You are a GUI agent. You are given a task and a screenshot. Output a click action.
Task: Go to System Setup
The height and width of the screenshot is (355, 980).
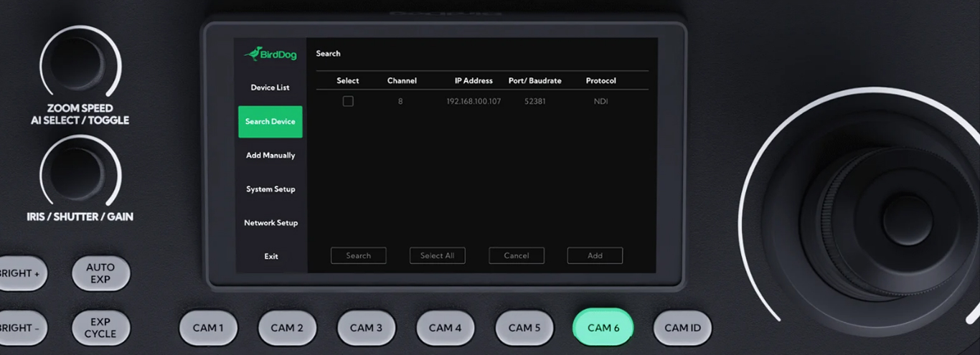point(270,189)
